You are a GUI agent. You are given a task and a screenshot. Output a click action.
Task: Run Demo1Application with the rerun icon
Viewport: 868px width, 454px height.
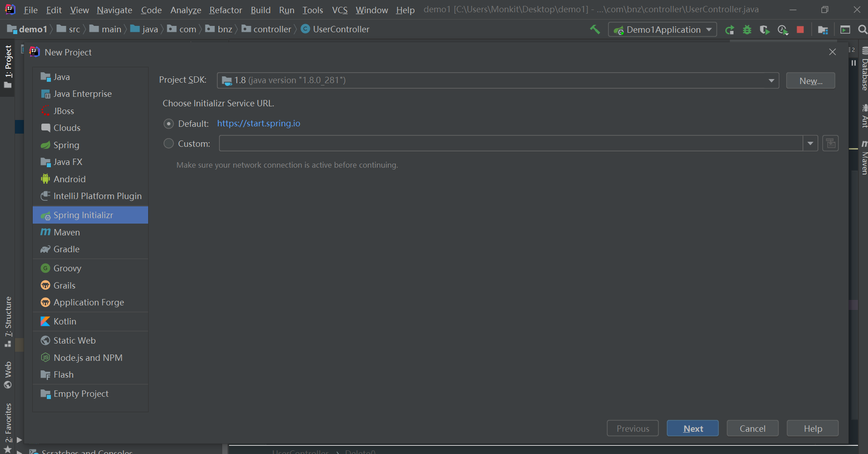[x=729, y=30]
